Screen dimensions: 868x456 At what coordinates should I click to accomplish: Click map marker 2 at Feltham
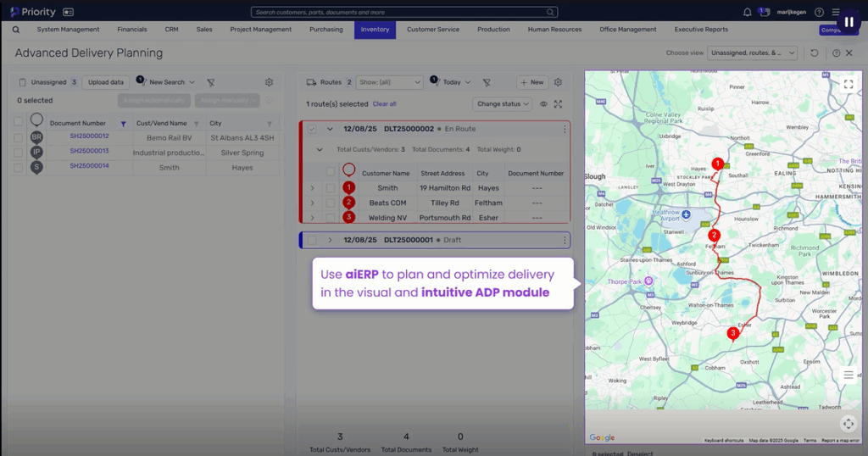pos(714,235)
